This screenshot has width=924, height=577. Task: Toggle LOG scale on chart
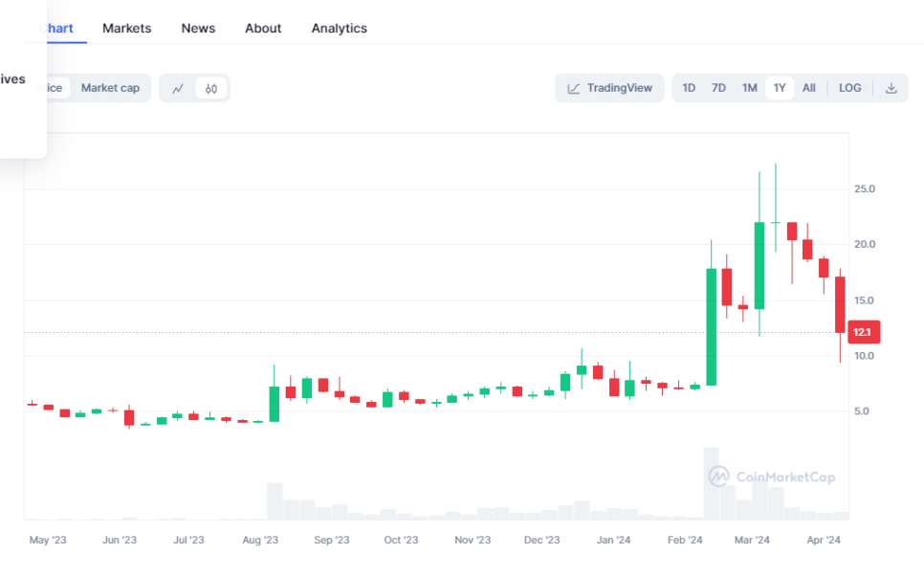(x=849, y=88)
